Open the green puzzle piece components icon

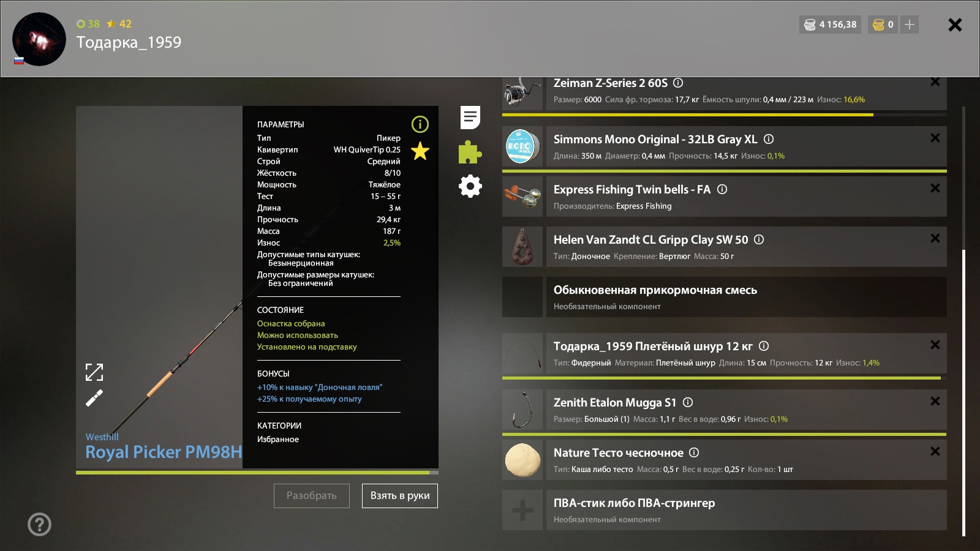point(470,152)
